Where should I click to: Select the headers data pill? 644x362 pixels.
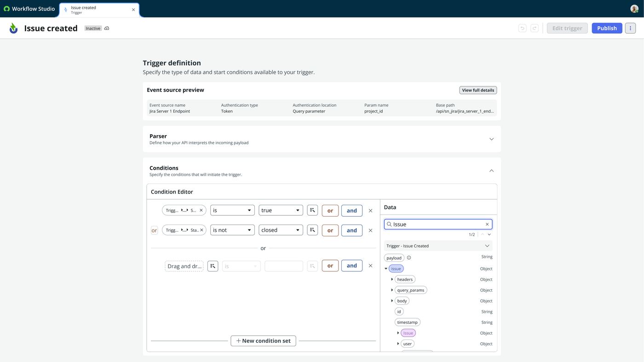[405, 279]
